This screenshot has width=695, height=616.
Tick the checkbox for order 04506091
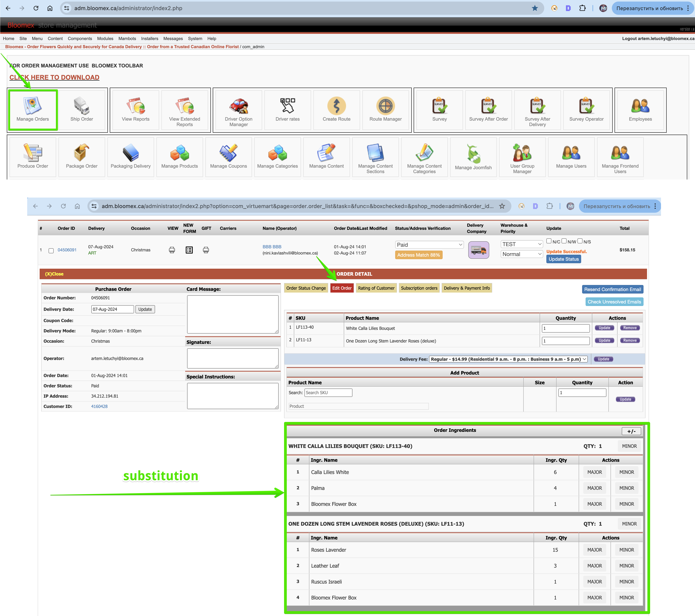click(x=51, y=251)
